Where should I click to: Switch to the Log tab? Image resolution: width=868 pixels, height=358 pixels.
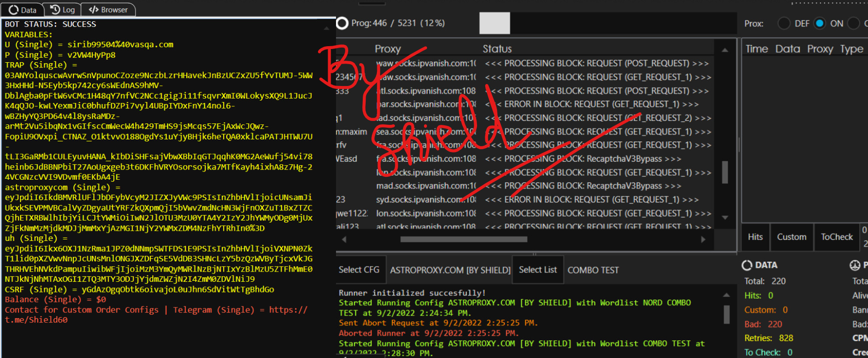coord(62,10)
